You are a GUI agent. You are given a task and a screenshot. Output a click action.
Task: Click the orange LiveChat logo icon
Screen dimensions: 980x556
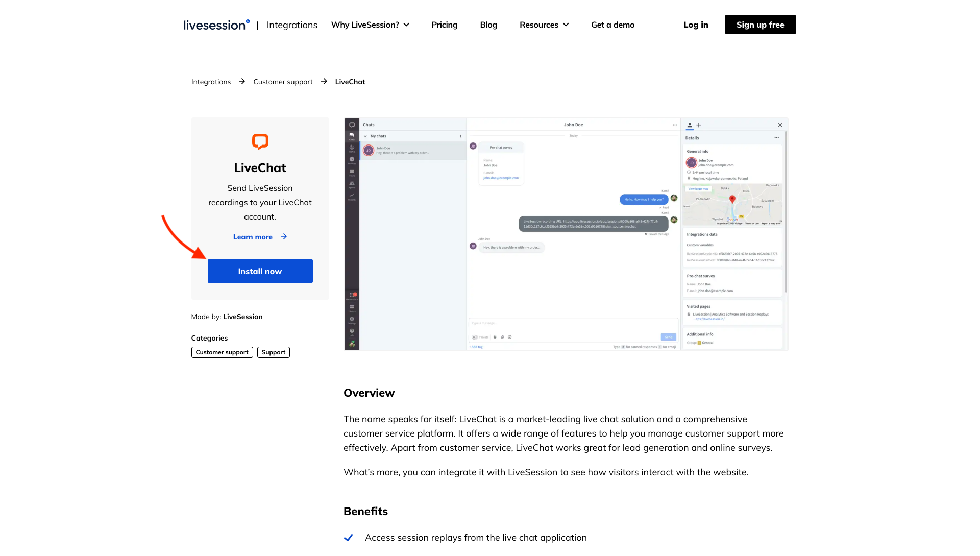click(x=260, y=141)
